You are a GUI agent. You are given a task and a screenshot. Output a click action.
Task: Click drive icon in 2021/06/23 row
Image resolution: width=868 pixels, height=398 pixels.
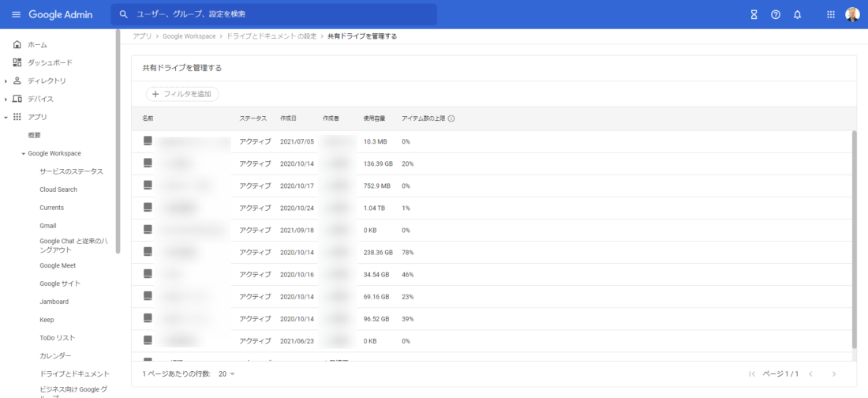pyautogui.click(x=148, y=340)
